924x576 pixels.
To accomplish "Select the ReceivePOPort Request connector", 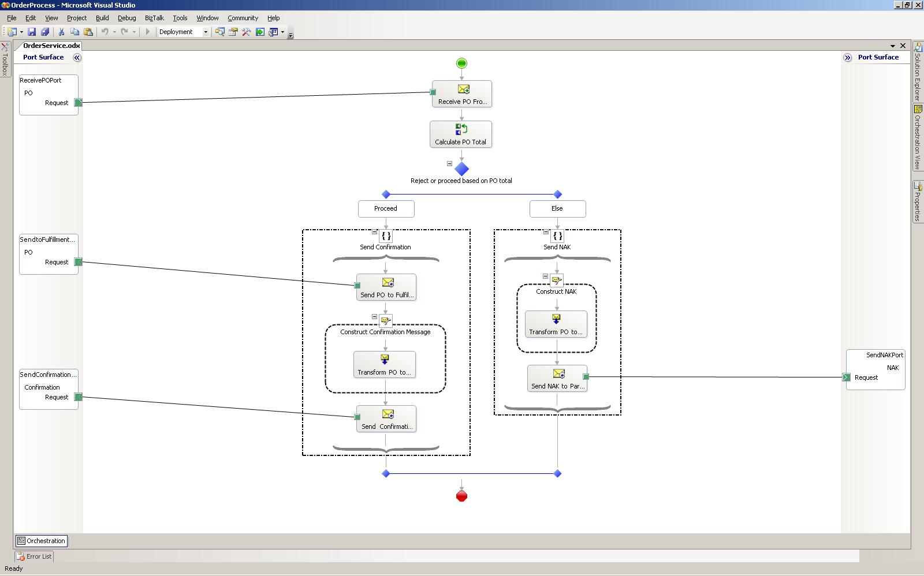I will [79, 103].
